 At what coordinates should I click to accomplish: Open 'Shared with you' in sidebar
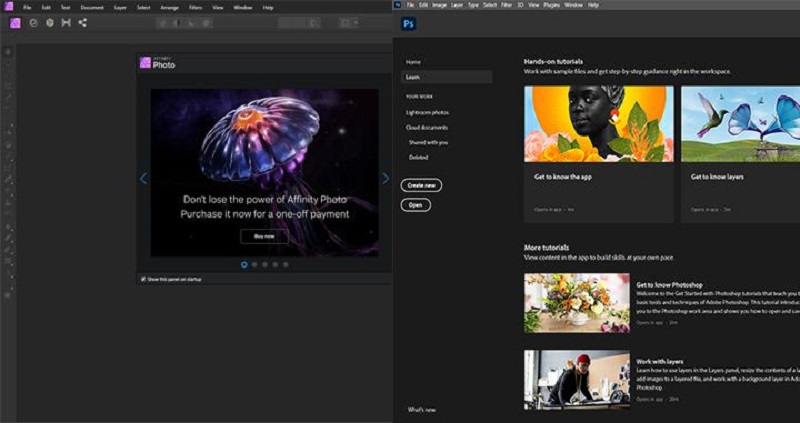click(429, 142)
